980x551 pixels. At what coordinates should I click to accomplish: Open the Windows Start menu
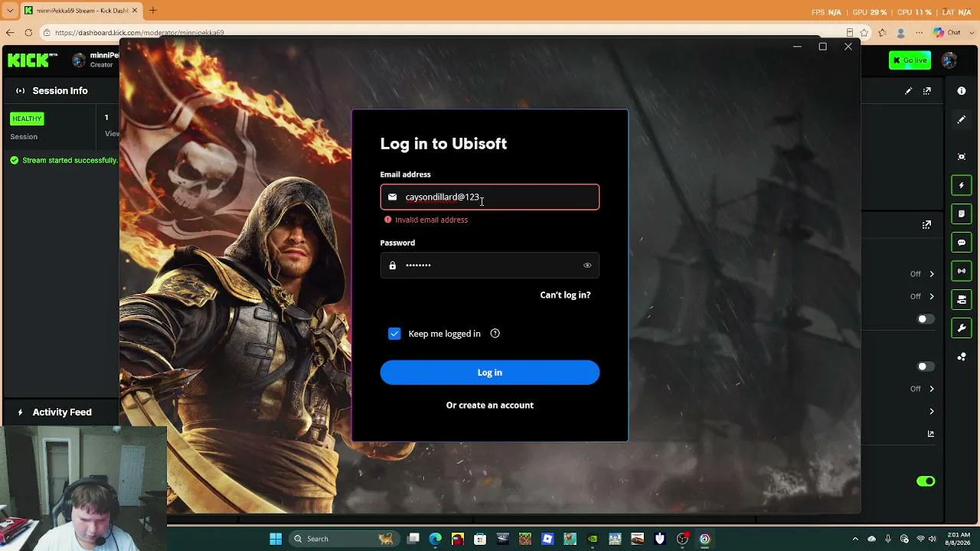(x=276, y=539)
